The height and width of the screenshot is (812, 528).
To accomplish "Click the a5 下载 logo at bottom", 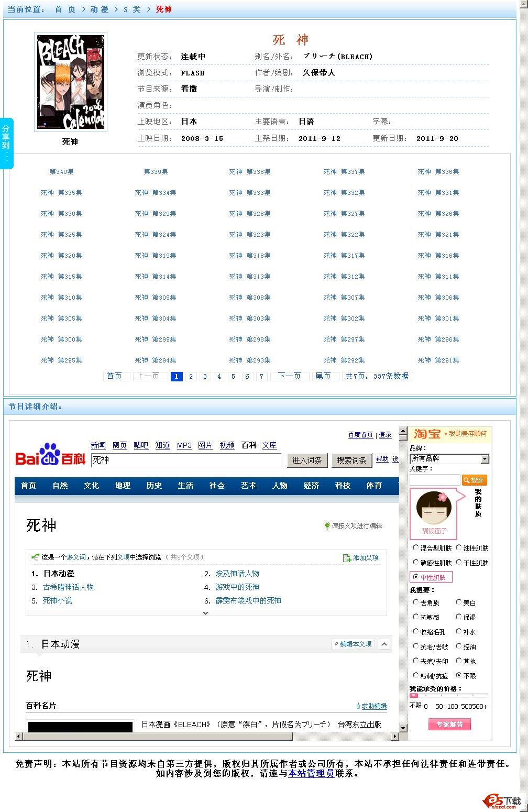I will point(502,801).
